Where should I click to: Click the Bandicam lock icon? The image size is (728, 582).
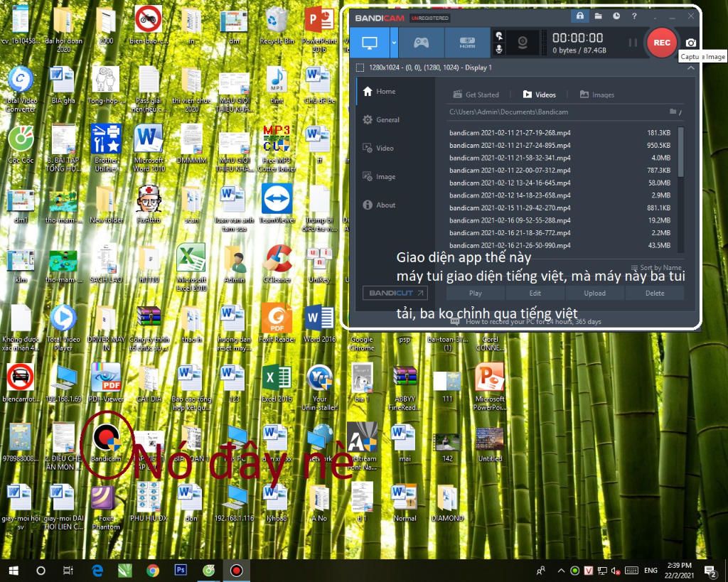[x=580, y=16]
